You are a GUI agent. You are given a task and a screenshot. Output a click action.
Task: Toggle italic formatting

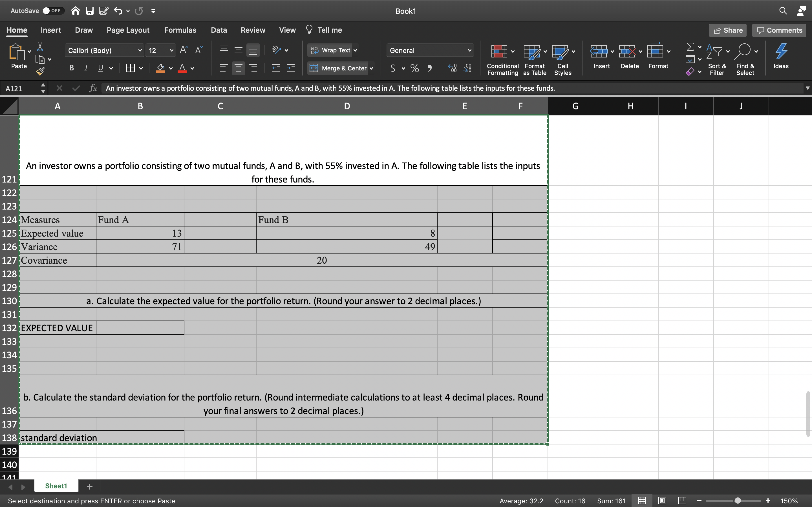point(86,68)
